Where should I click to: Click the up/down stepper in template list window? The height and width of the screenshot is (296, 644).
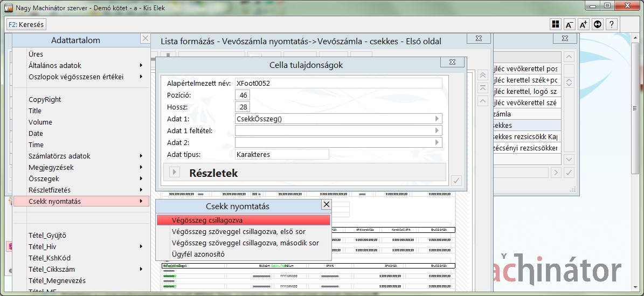(x=569, y=82)
